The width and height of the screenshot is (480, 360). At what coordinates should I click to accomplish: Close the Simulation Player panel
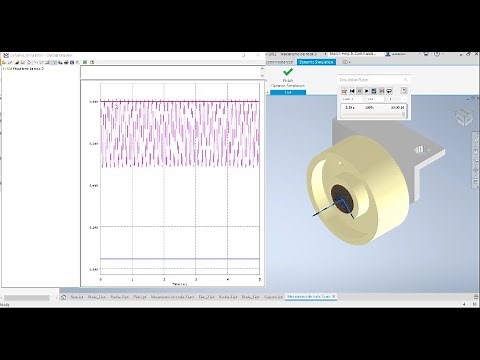pos(406,80)
